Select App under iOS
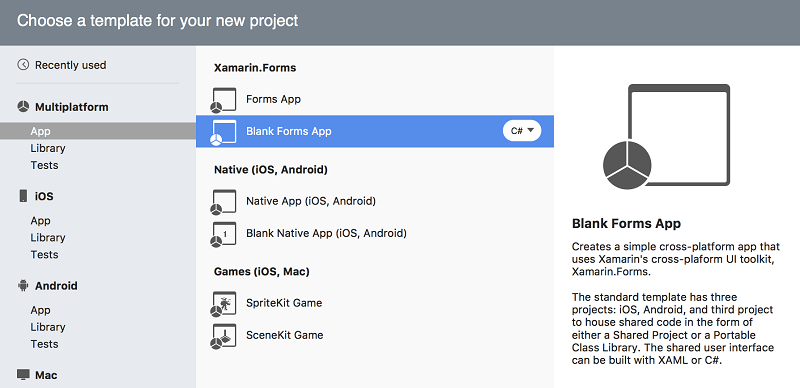Image resolution: width=800 pixels, height=388 pixels. pos(40,221)
